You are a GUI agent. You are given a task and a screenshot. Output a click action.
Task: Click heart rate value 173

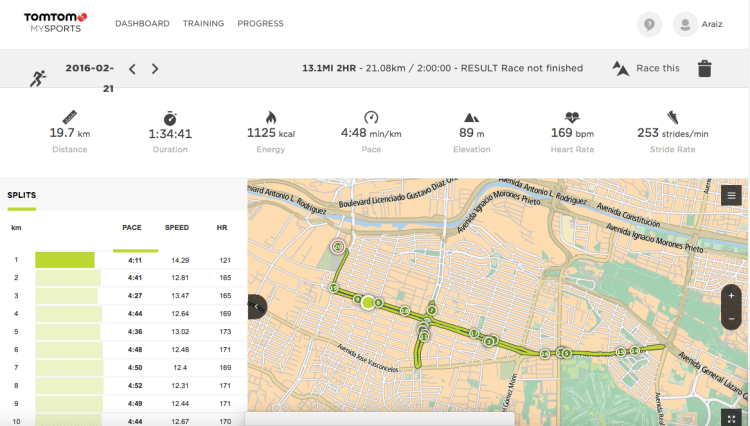[x=225, y=332]
